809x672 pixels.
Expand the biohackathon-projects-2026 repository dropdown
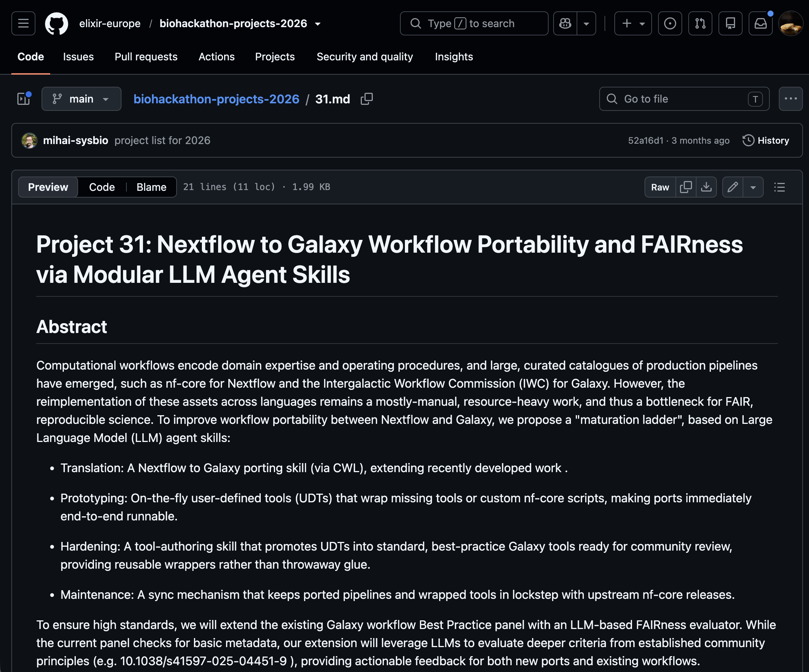[x=318, y=24]
